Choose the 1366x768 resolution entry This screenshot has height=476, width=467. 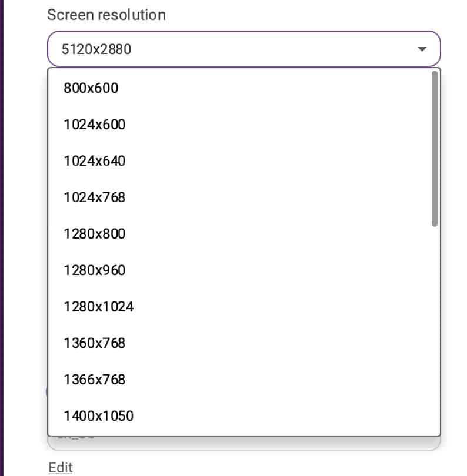coord(95,380)
